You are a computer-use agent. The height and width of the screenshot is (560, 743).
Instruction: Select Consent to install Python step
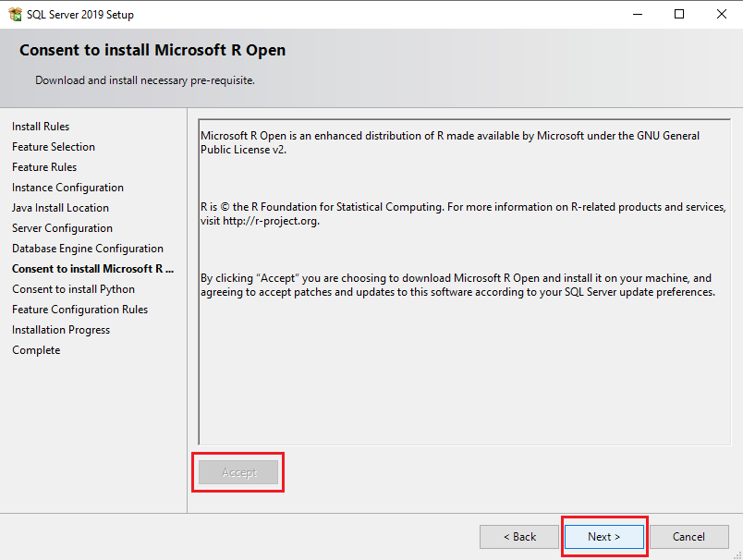click(73, 289)
